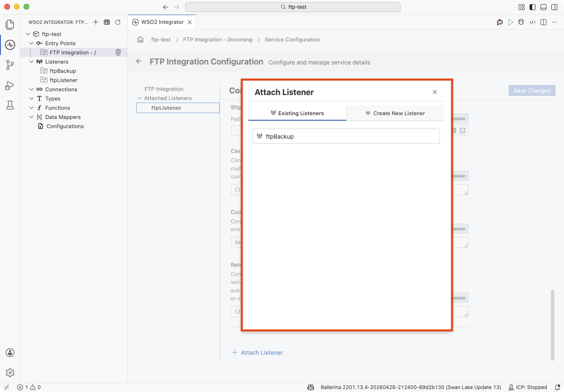Viewport: 564px width, 392px height.
Task: Toggle the bottom panel visibility
Action: [543, 7]
